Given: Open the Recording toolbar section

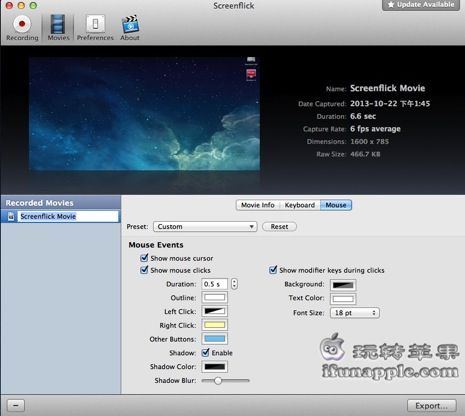Looking at the screenshot, I should (22, 28).
